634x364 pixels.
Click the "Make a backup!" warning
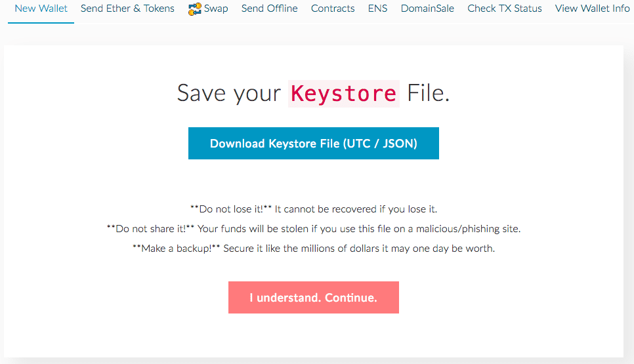[177, 249]
